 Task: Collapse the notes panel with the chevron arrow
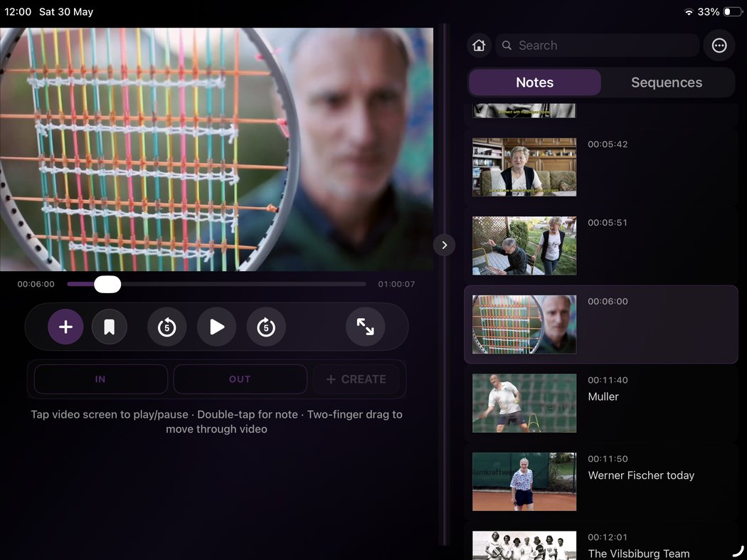[x=444, y=245]
